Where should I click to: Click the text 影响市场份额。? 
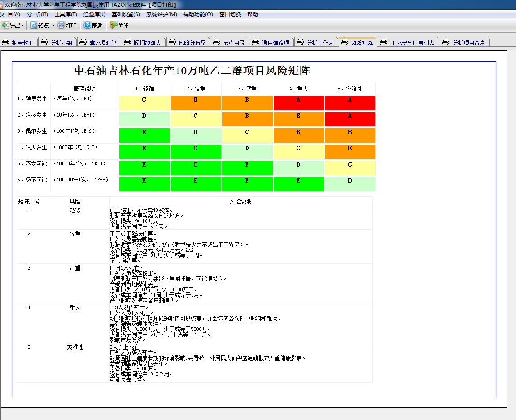coord(128,340)
